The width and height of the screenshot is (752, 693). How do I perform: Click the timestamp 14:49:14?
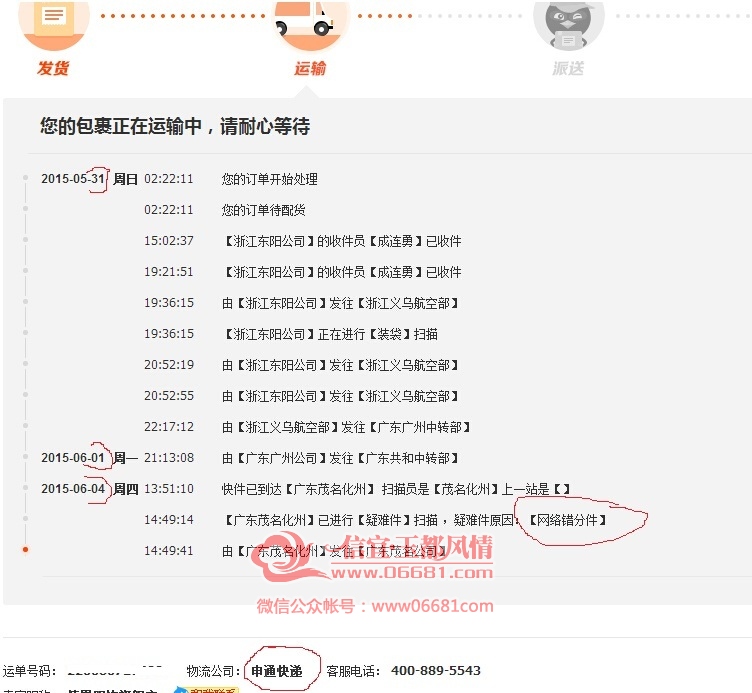tap(169, 519)
